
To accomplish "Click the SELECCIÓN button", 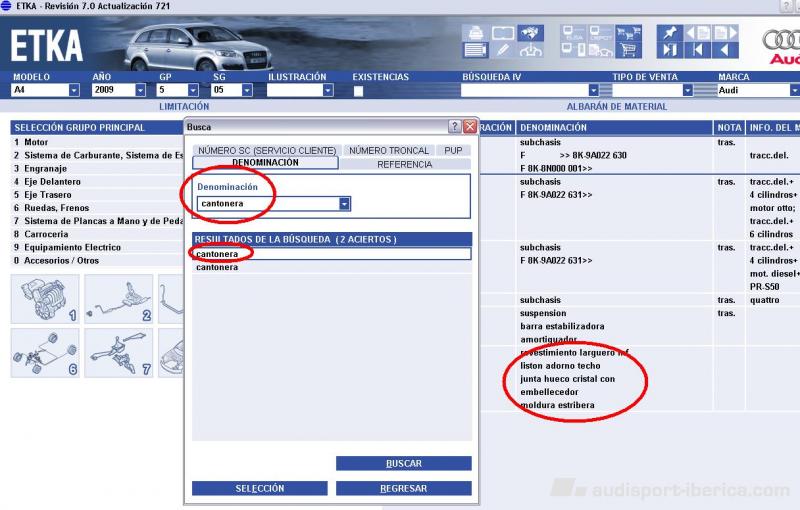I will pyautogui.click(x=260, y=489).
